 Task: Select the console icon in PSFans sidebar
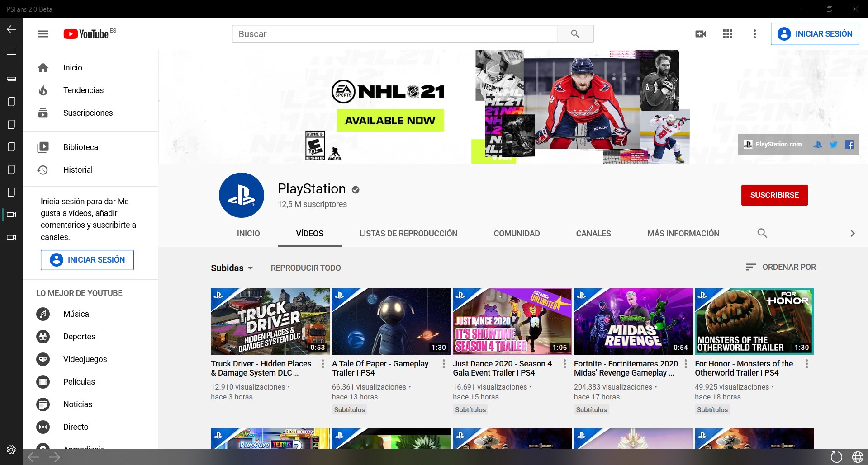[11, 79]
